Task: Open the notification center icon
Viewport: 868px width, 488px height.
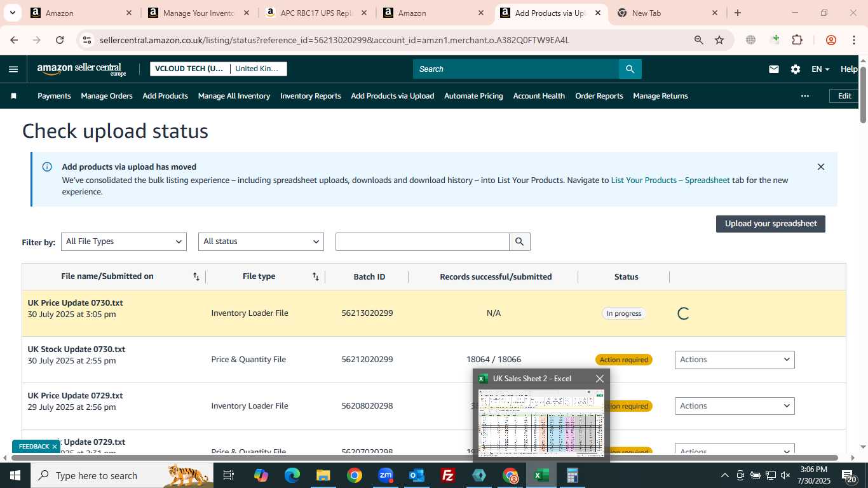Action: (x=849, y=475)
